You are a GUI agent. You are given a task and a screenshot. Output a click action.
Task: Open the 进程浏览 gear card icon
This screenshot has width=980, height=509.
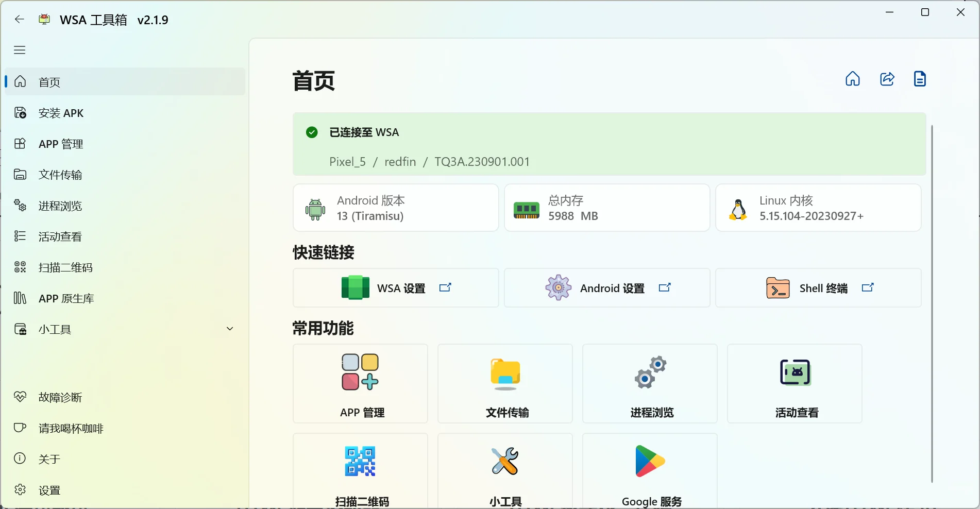(650, 372)
